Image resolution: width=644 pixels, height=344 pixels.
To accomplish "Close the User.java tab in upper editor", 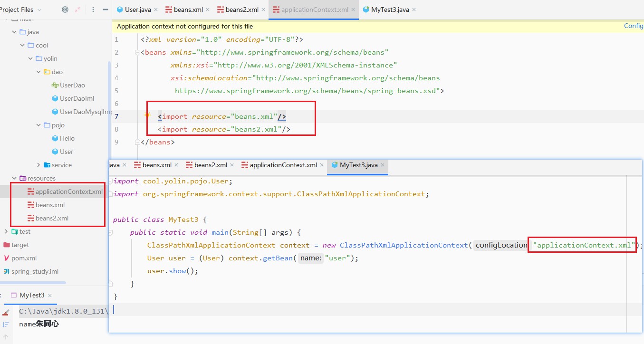I will [x=156, y=10].
